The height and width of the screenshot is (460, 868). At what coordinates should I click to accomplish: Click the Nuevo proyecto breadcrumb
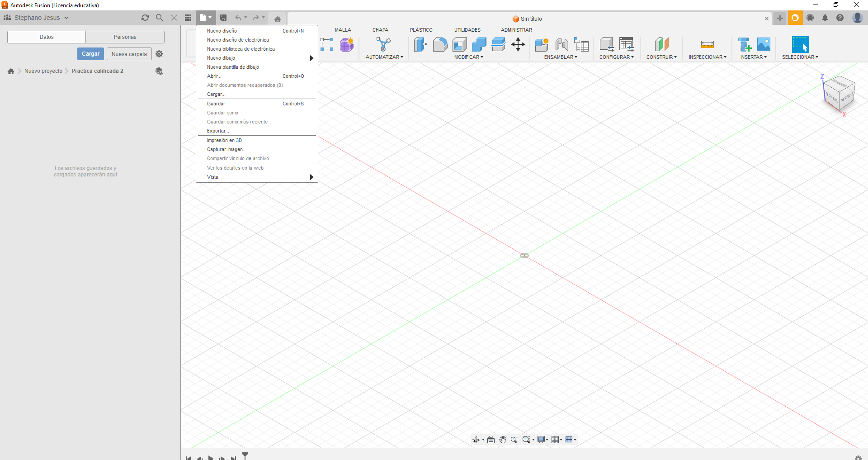[43, 71]
